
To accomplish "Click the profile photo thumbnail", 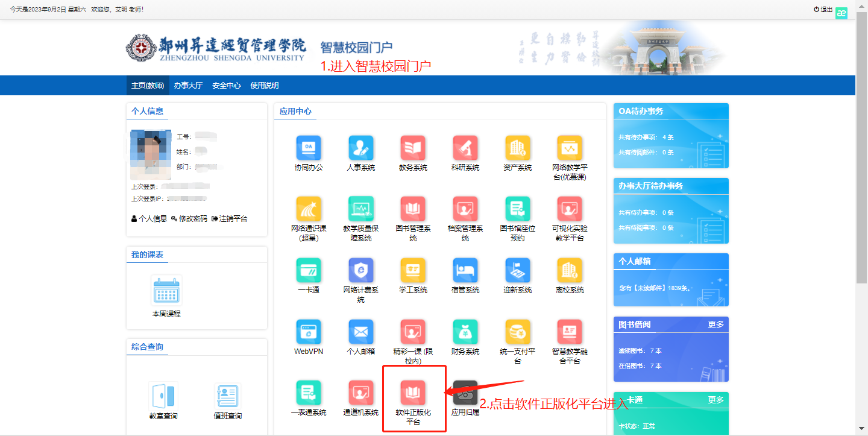I will click(x=151, y=154).
